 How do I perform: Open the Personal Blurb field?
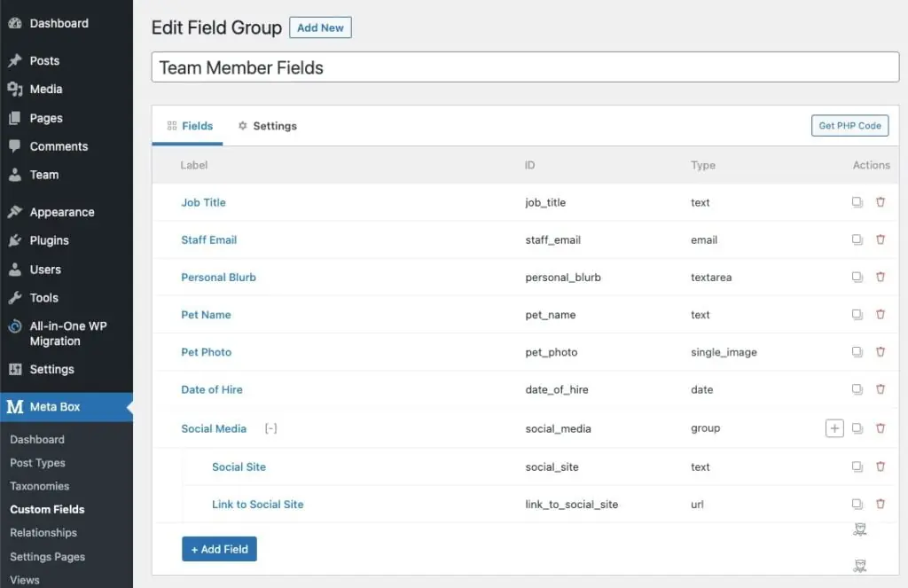(x=218, y=277)
